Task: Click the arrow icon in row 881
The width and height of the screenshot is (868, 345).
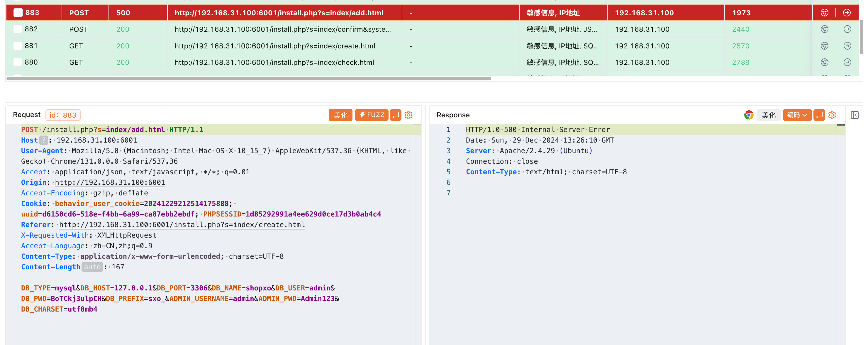Action: tap(847, 46)
